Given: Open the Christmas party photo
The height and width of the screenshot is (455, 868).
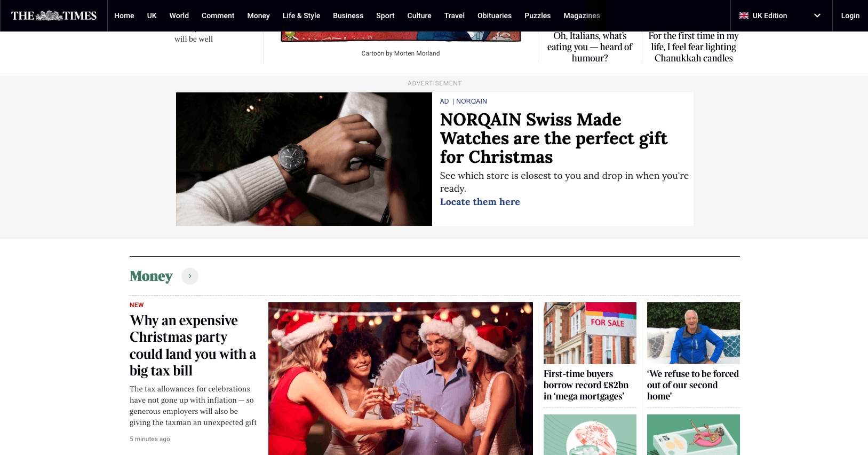Looking at the screenshot, I should tap(401, 379).
